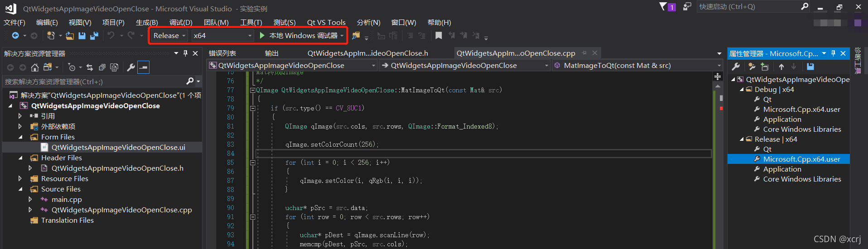The width and height of the screenshot is (868, 249).
Task: Click the send feedback icon
Action: pyautogui.click(x=687, y=6)
